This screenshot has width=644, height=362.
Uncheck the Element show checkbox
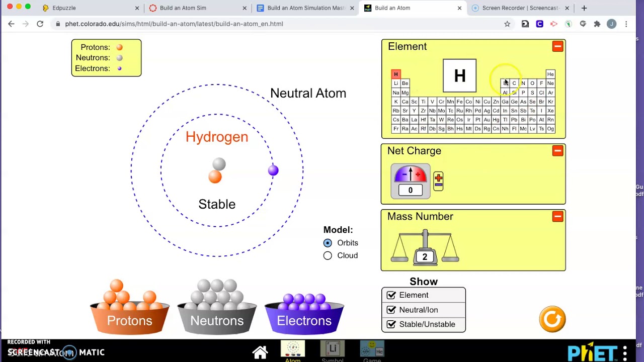click(391, 295)
